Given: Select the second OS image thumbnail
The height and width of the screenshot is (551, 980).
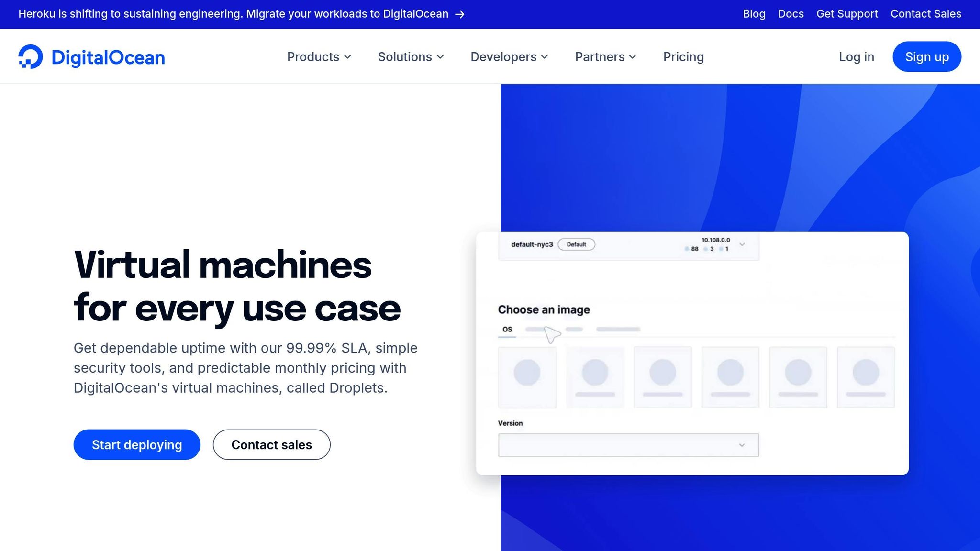Looking at the screenshot, I should coord(595,377).
